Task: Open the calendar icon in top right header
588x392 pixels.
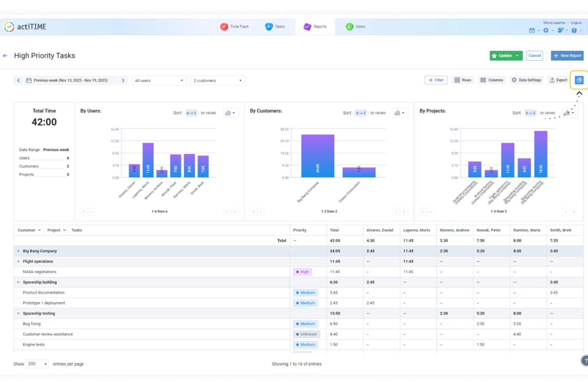Action: click(532, 31)
